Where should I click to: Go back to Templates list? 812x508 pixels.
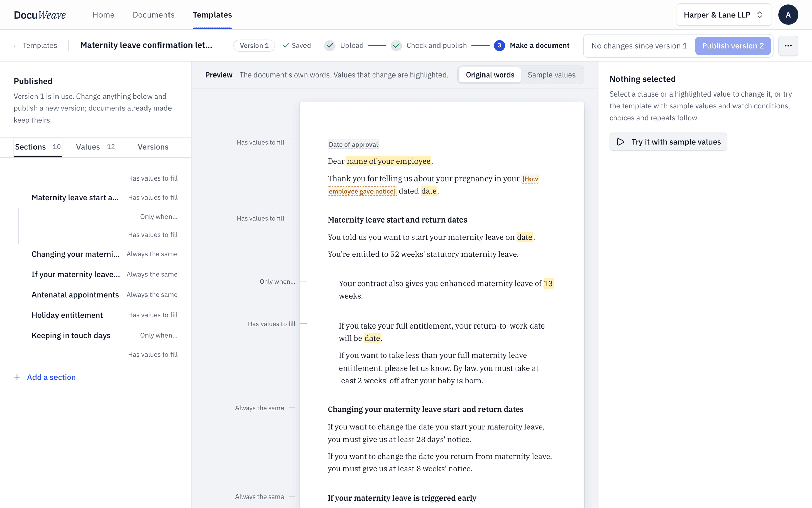35,46
